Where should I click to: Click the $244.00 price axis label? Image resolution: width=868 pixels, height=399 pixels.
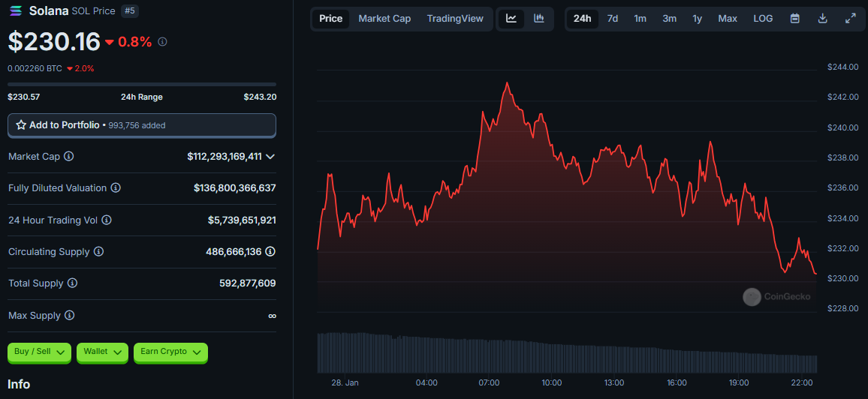coord(842,67)
